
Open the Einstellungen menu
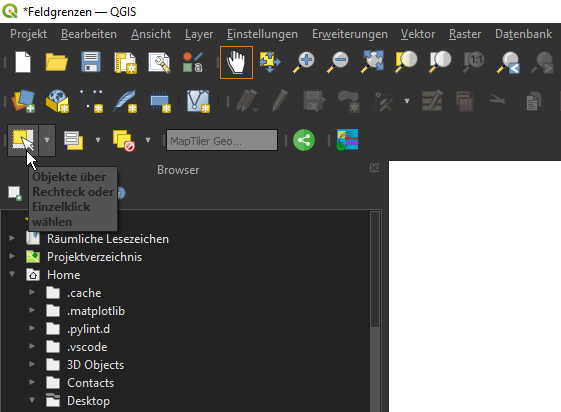[x=262, y=34]
